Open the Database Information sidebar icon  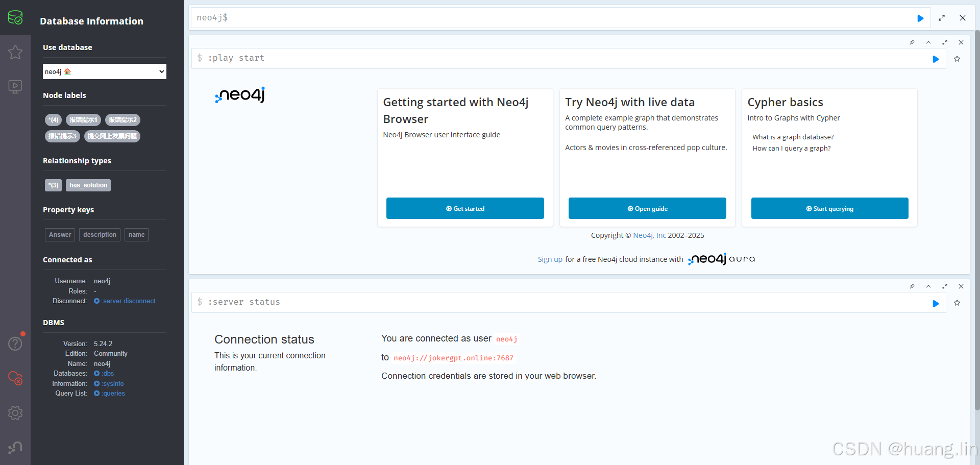15,17
